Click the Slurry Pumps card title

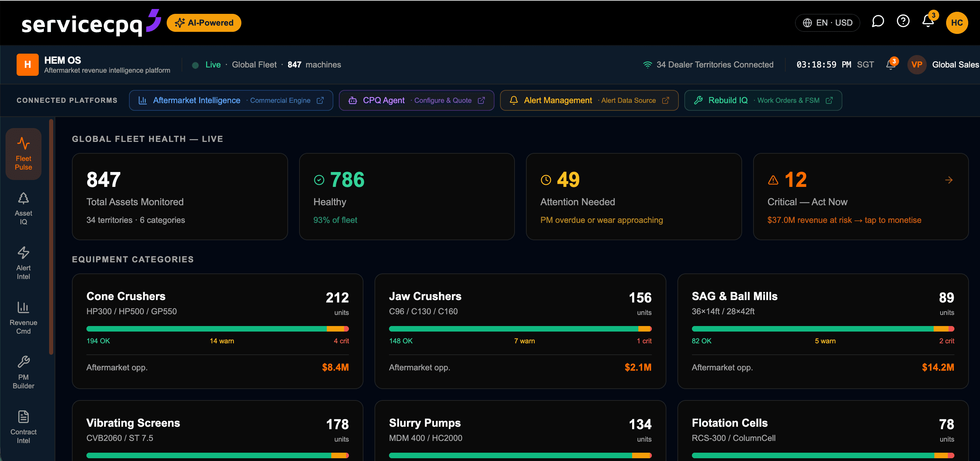pyautogui.click(x=425, y=423)
